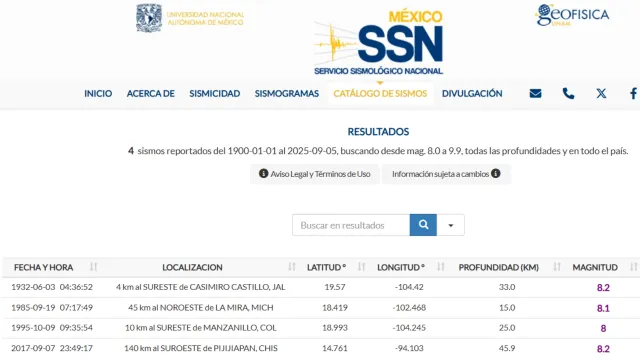Click magnitude 8.2 of 2017 quake
640x360 pixels.
tap(603, 349)
